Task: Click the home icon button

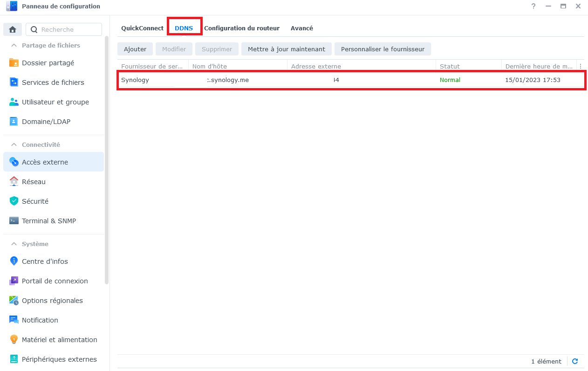Action: (13, 29)
